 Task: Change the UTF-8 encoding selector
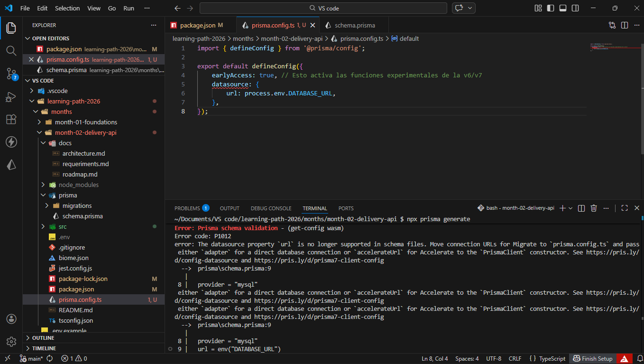[x=494, y=358]
